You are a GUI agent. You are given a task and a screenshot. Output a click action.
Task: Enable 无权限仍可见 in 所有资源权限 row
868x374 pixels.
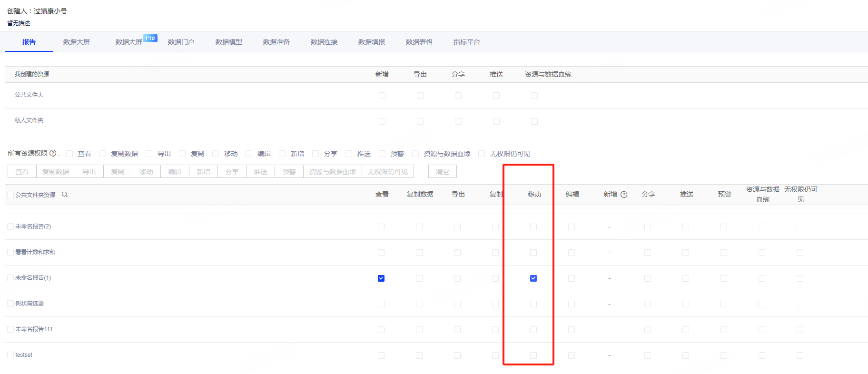tap(482, 154)
